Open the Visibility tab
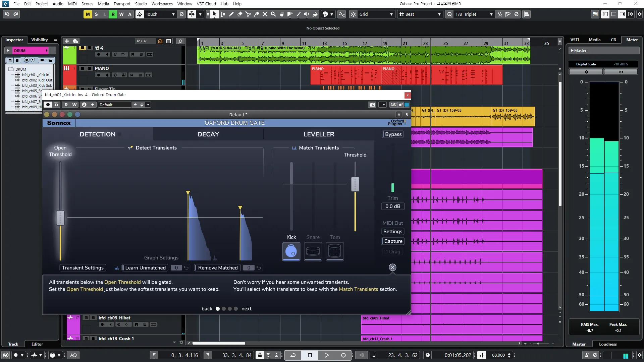The height and width of the screenshot is (362, 644). 40,40
